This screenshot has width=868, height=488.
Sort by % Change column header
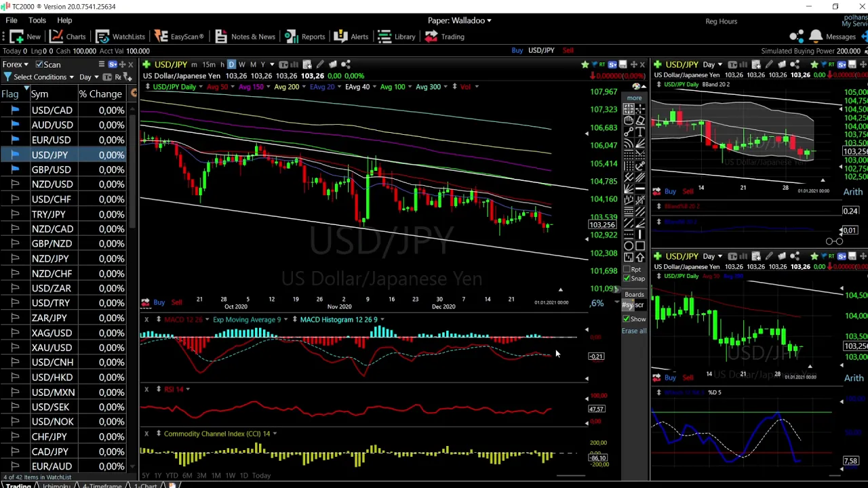(100, 94)
